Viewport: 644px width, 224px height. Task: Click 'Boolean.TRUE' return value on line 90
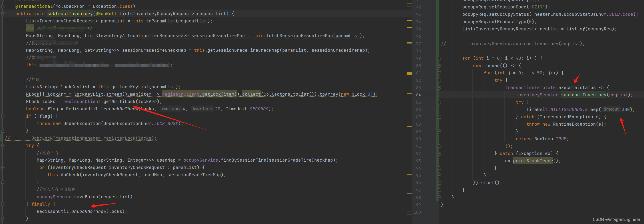(550, 139)
